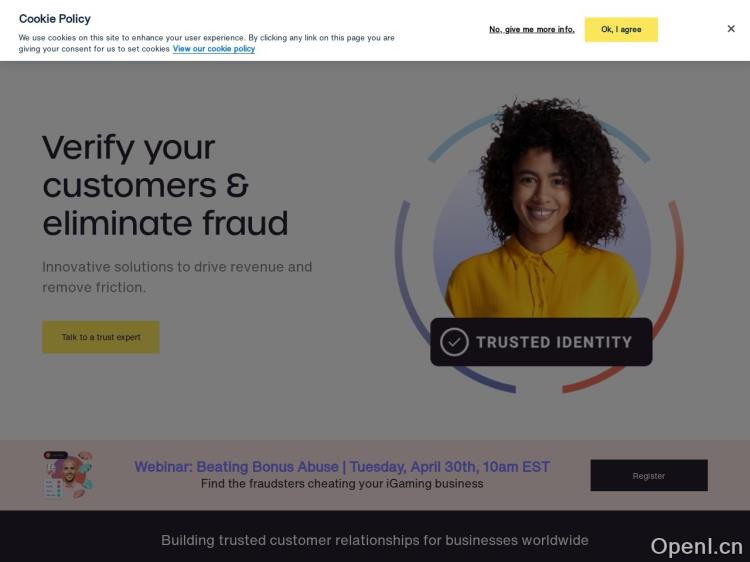Click the 'Talk to a trust expert' button

point(101,337)
